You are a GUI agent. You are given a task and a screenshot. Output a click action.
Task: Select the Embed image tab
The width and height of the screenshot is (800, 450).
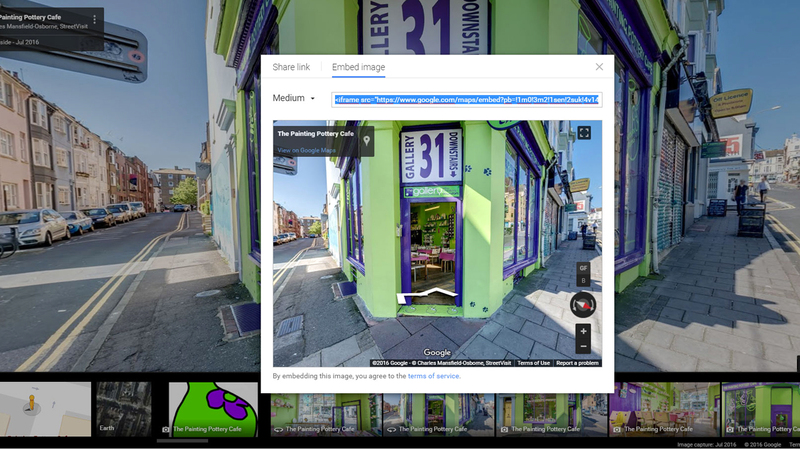pos(358,67)
